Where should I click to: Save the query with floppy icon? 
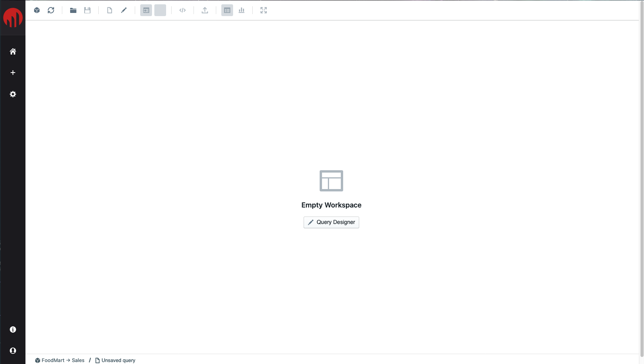click(87, 10)
